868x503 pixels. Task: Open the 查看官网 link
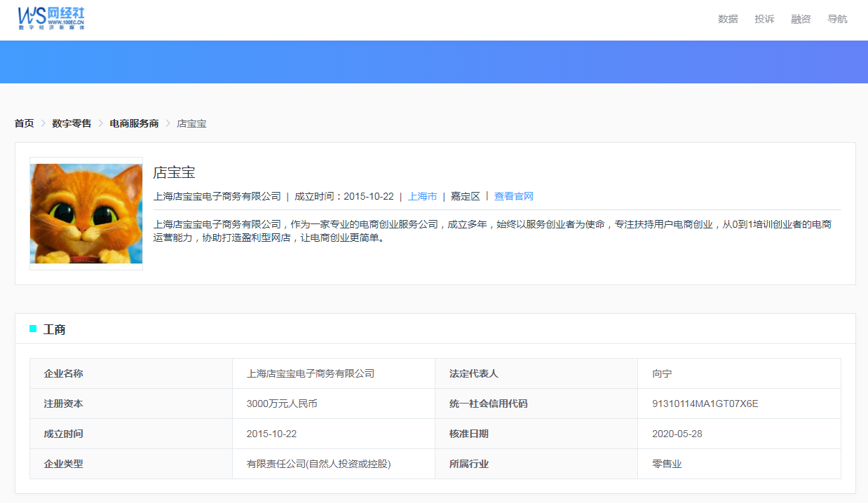514,196
